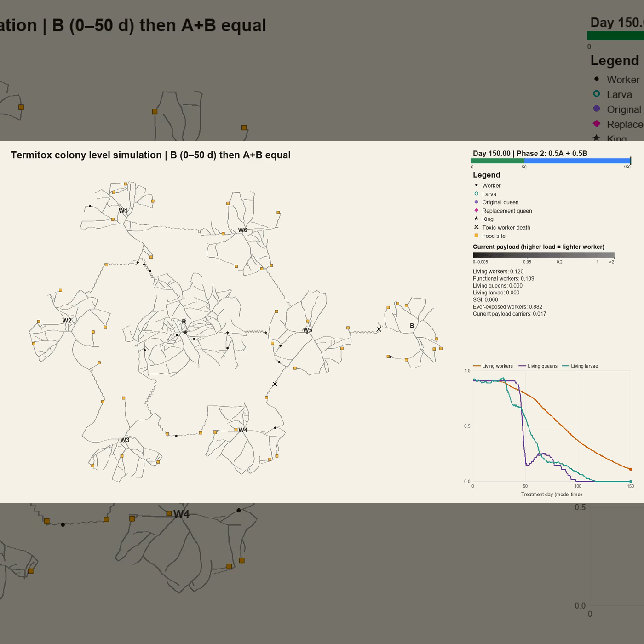Click the Living queens purple line legend entry
Image resolution: width=644 pixels, height=644 pixels.
pyautogui.click(x=538, y=366)
